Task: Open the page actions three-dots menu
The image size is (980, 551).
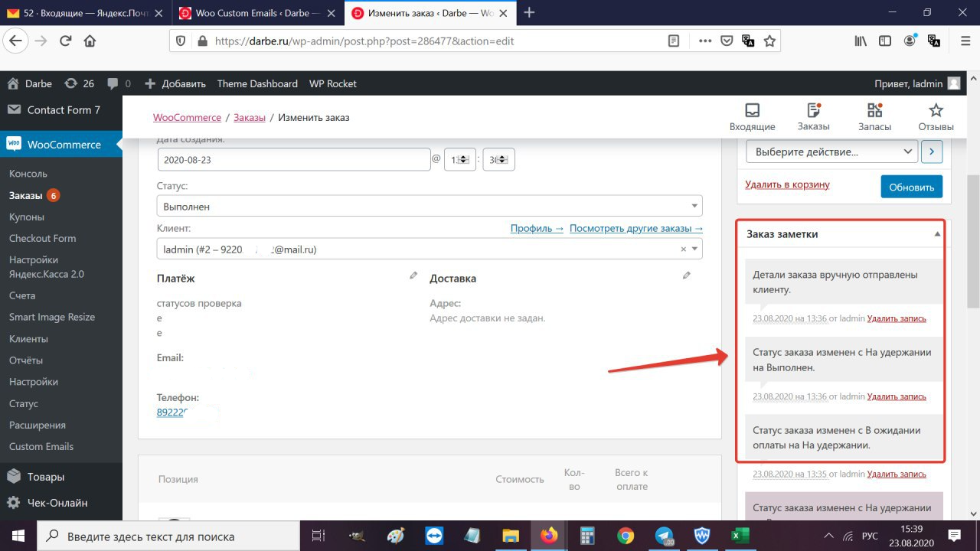Action: click(705, 41)
